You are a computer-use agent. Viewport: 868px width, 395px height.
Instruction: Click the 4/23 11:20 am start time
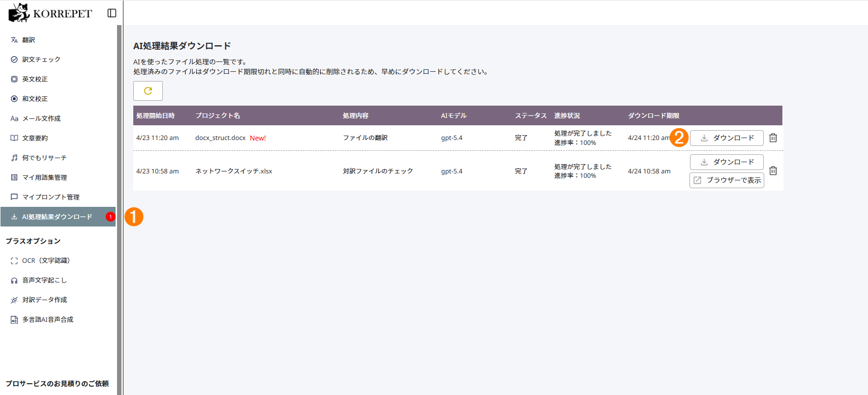(157, 138)
